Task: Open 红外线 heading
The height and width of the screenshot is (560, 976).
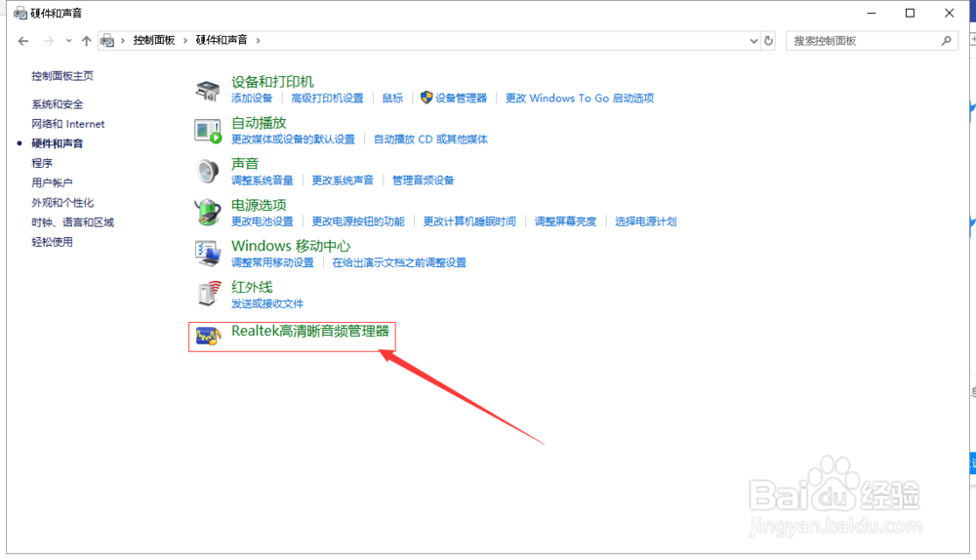Action: click(252, 287)
